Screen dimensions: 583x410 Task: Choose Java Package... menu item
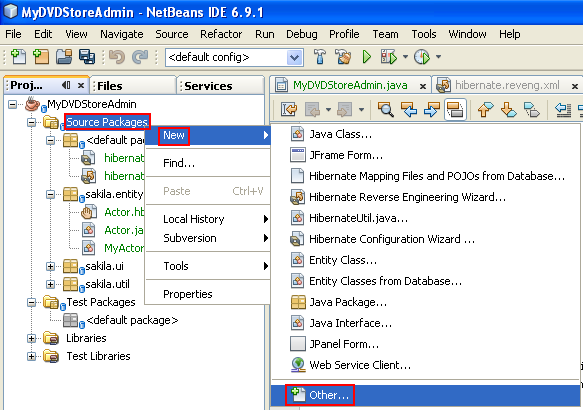(426, 302)
